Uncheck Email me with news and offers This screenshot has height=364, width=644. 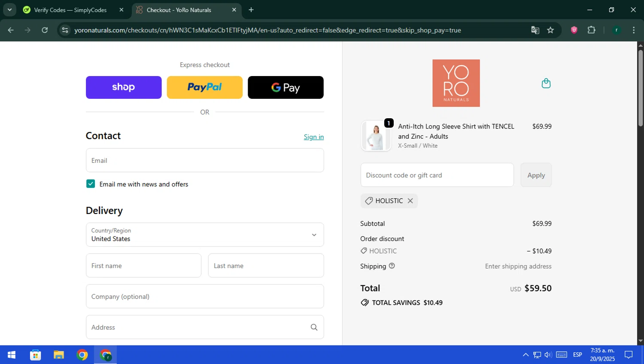[91, 184]
